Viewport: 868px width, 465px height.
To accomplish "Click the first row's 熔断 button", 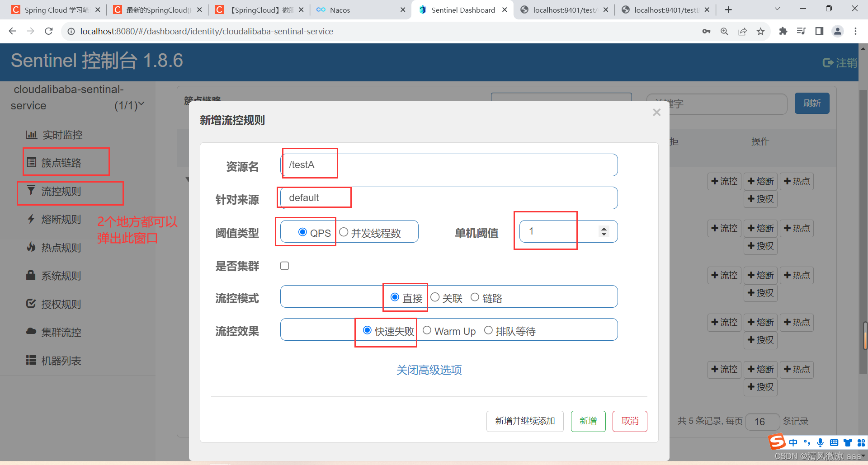I will [760, 181].
